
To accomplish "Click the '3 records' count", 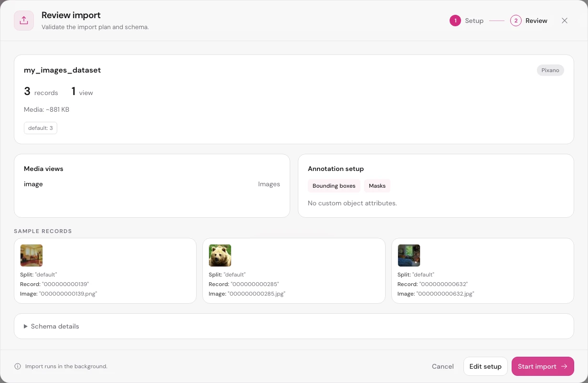I will [41, 91].
